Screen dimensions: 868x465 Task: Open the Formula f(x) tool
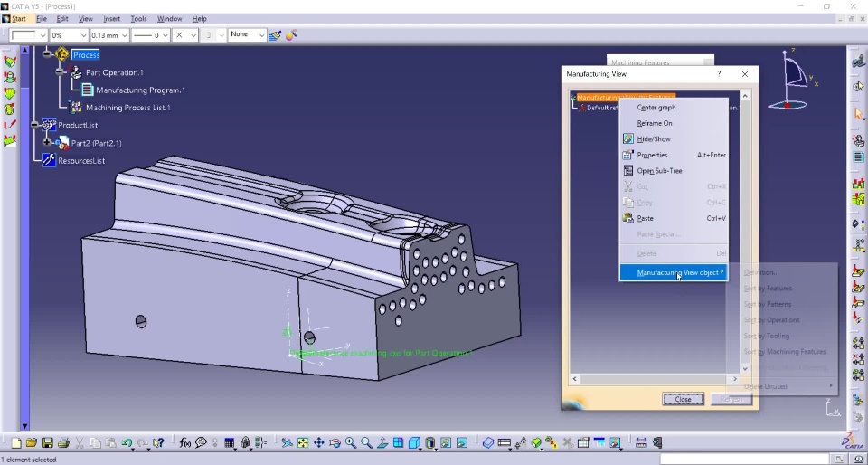pos(184,443)
